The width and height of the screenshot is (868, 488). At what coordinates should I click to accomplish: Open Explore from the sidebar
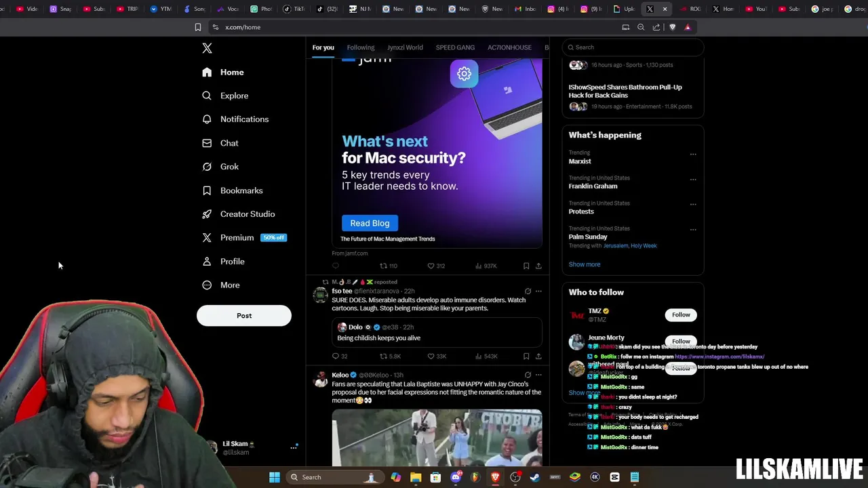pyautogui.click(x=224, y=96)
